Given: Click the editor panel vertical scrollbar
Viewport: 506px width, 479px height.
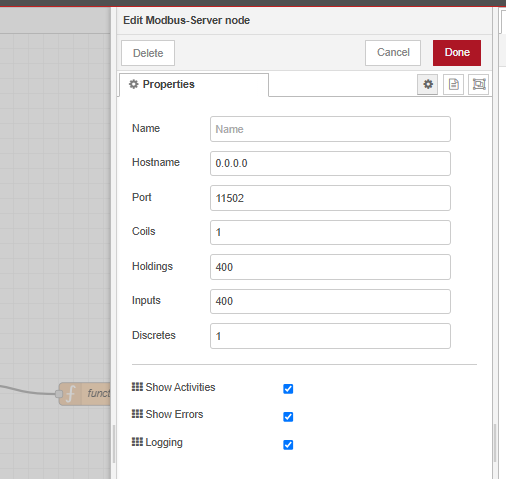Looking at the screenshot, I should coord(495,443).
